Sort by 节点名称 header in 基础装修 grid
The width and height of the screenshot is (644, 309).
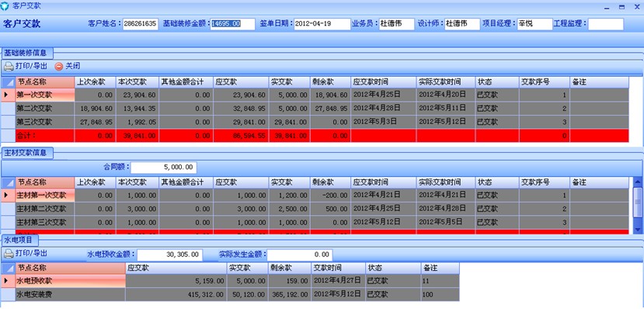point(45,82)
